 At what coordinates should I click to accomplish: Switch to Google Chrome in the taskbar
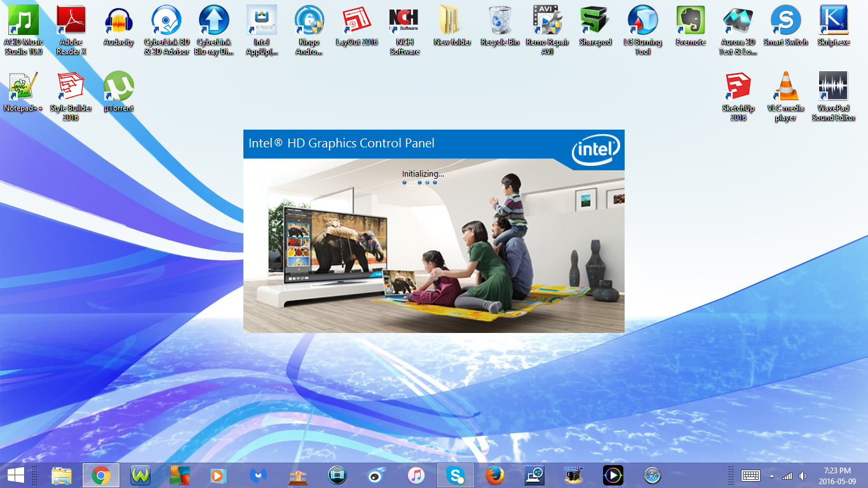101,475
